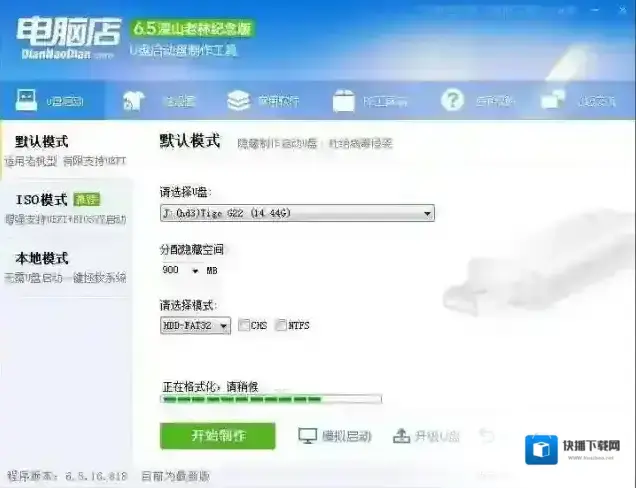Open the 900 MB hidden space dropdown
The width and height of the screenshot is (636, 488).
(195, 271)
